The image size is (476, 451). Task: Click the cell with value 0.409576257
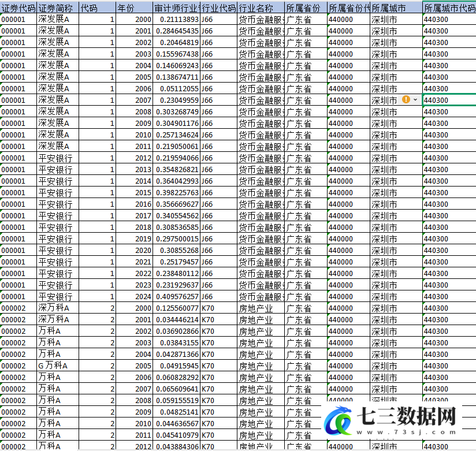pyautogui.click(x=176, y=296)
